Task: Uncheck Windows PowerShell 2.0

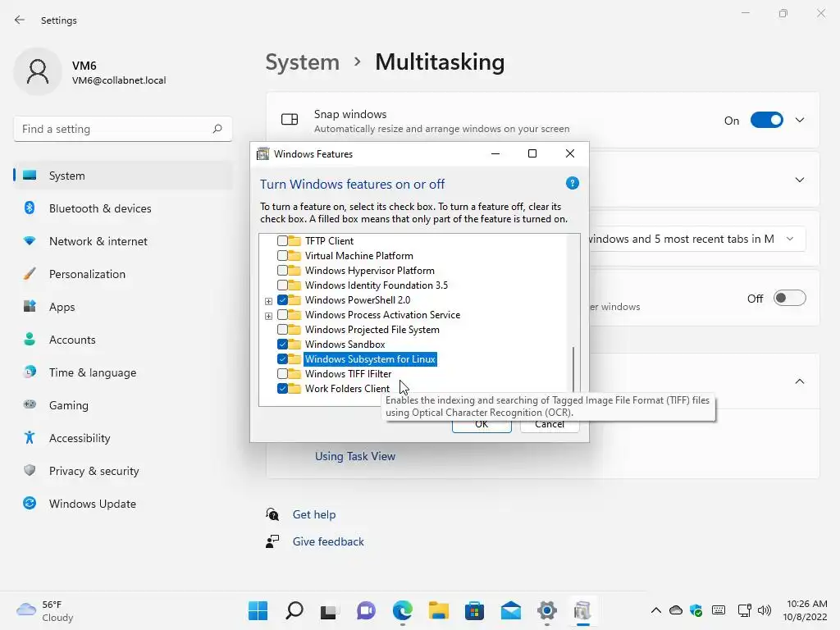Action: (282, 300)
